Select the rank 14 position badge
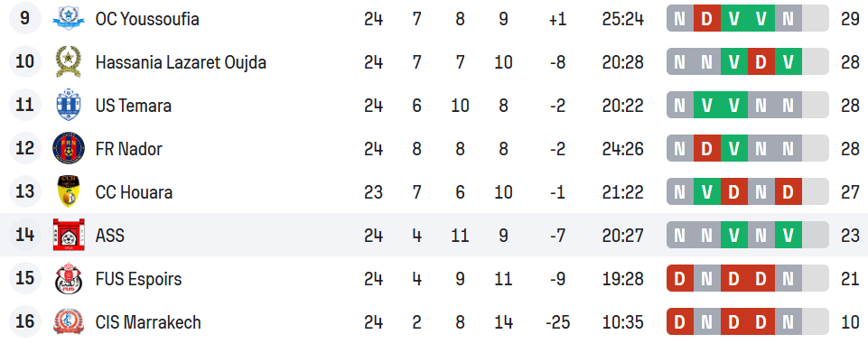The height and width of the screenshot is (353, 868). point(25,235)
